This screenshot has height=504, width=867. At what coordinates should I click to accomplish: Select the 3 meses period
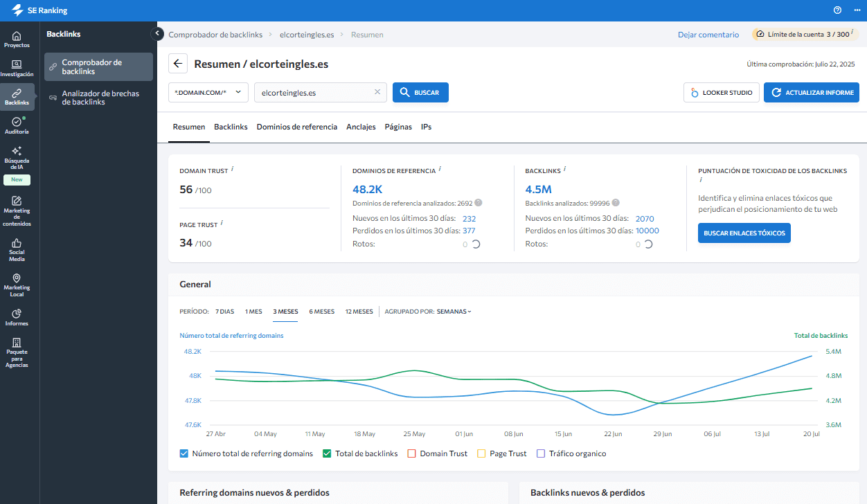point(285,312)
